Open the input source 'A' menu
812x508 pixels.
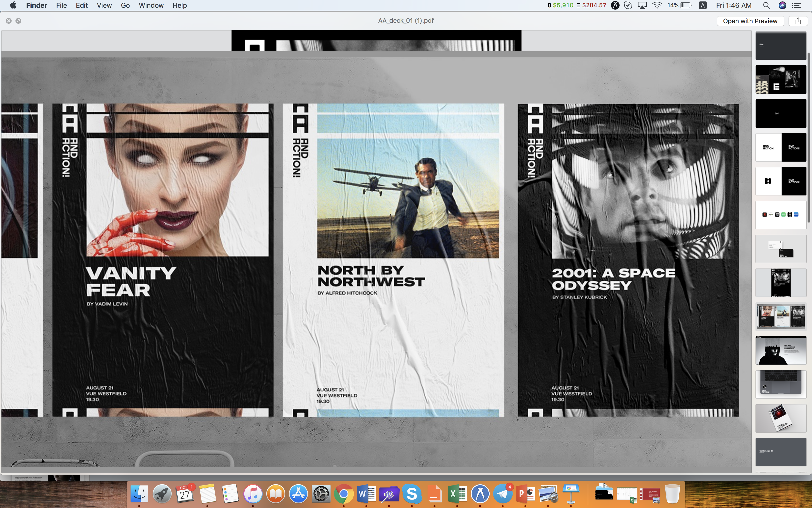pyautogui.click(x=703, y=5)
